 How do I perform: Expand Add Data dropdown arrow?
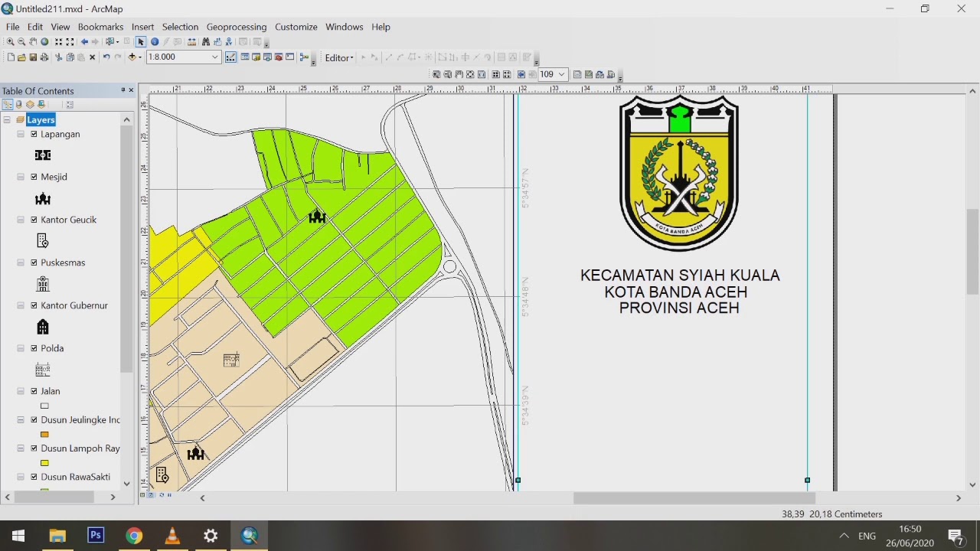click(140, 57)
